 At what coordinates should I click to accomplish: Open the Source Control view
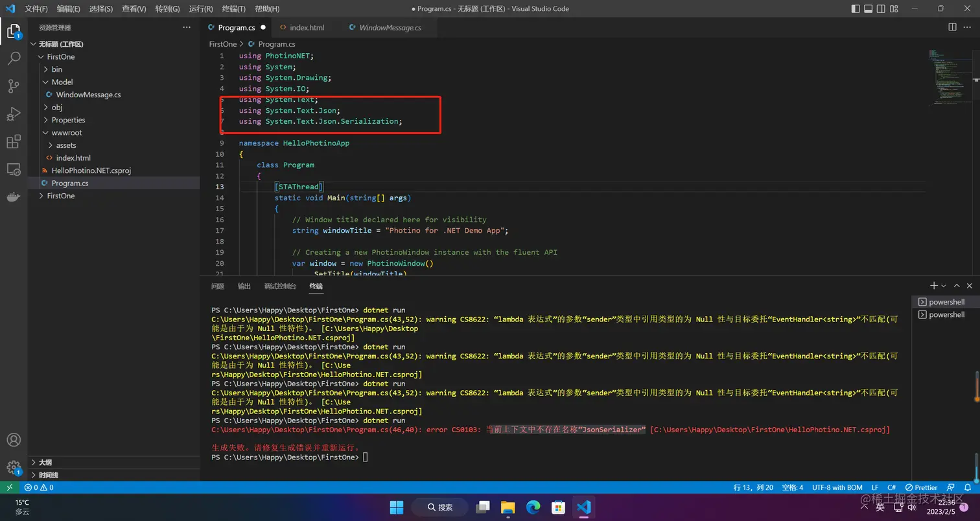14,86
